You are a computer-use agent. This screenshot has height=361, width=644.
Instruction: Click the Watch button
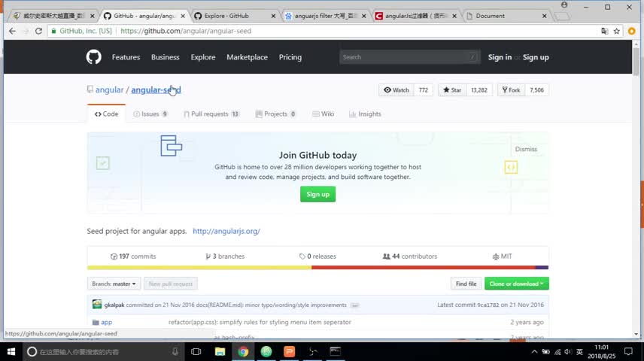pos(396,90)
